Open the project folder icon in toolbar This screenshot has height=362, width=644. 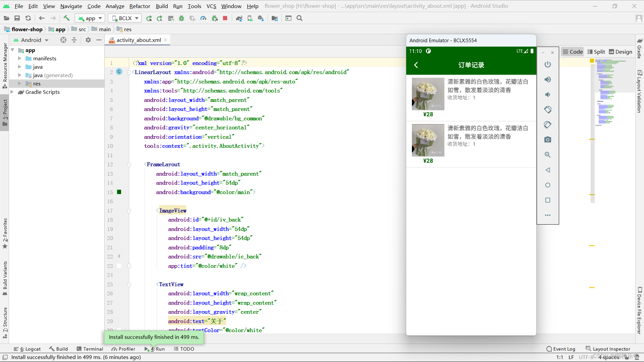coord(6,18)
